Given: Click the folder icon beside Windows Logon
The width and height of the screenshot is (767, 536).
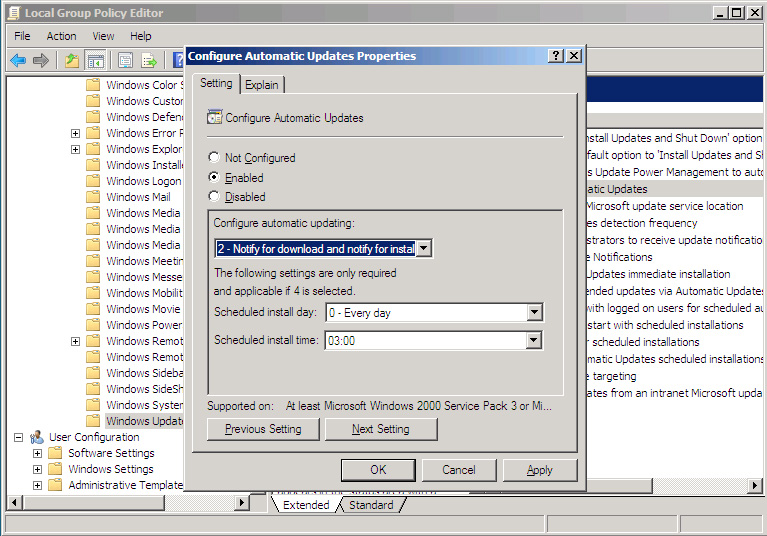Looking at the screenshot, I should (93, 181).
